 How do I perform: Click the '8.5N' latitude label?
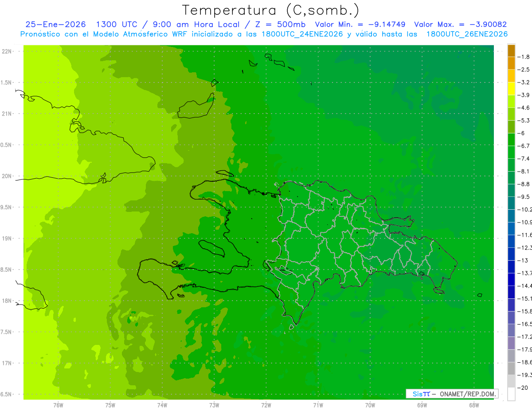[6, 270]
